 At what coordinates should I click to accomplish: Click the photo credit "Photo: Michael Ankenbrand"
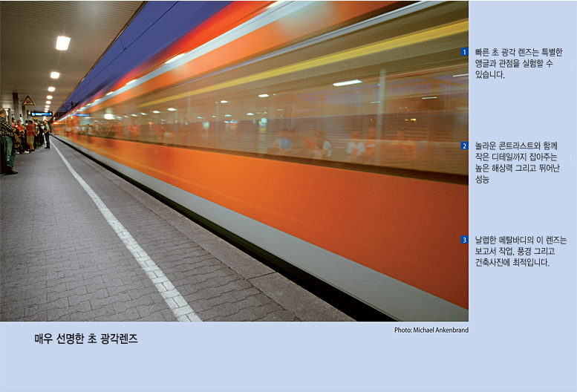pos(431,330)
